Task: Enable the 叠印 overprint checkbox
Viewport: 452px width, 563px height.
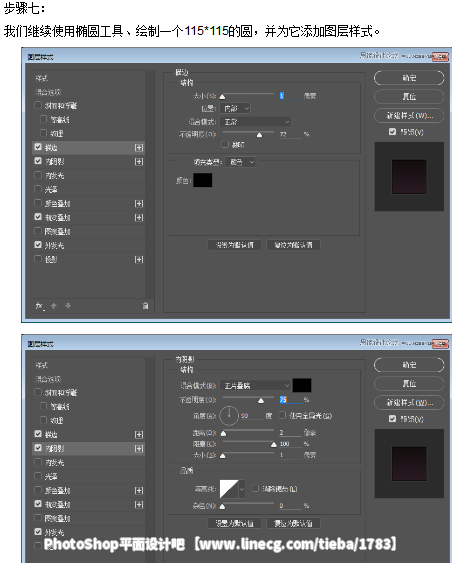Action: point(225,144)
